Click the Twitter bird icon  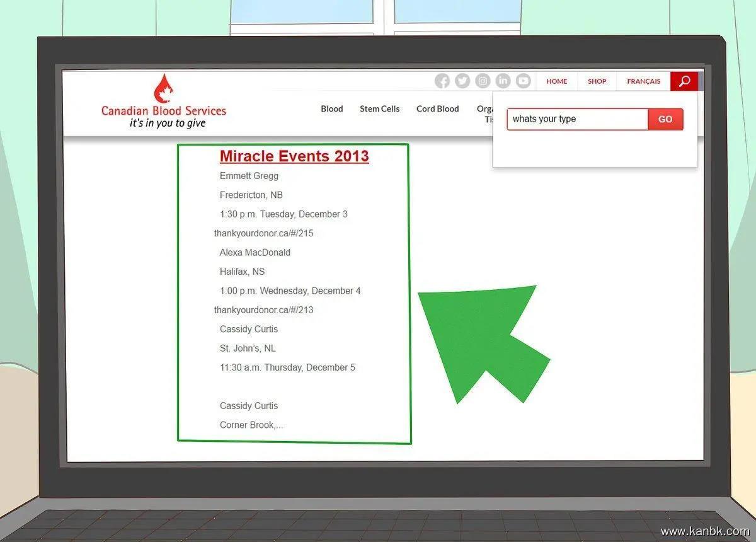(x=462, y=81)
